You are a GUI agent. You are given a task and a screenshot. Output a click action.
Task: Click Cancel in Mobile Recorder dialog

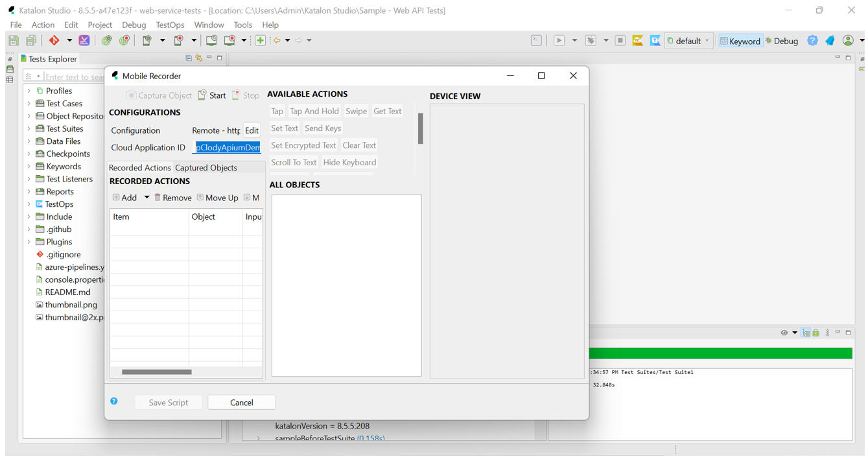[x=241, y=403]
